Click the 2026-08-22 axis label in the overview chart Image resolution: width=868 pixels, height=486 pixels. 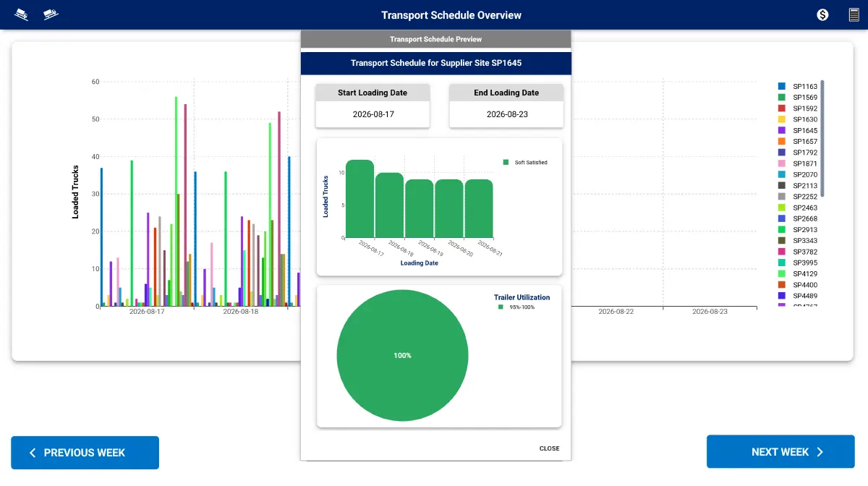pyautogui.click(x=616, y=312)
